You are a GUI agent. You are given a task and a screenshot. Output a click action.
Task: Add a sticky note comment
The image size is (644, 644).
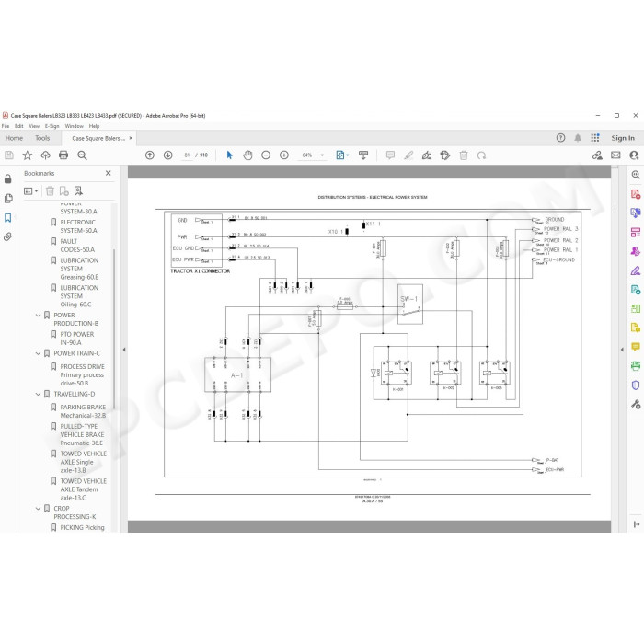coord(391,155)
